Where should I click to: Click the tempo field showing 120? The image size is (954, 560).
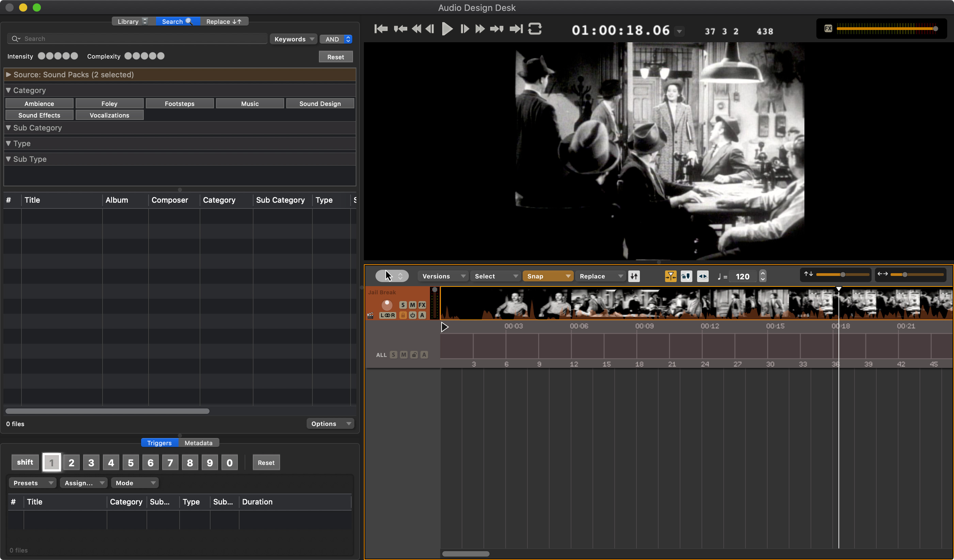[x=742, y=277]
